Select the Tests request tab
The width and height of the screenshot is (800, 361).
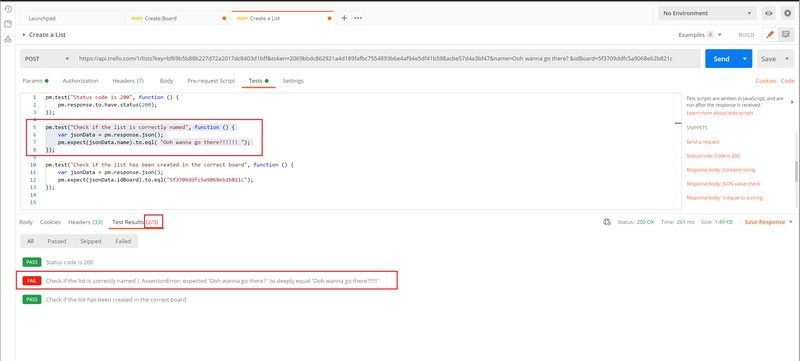click(258, 81)
